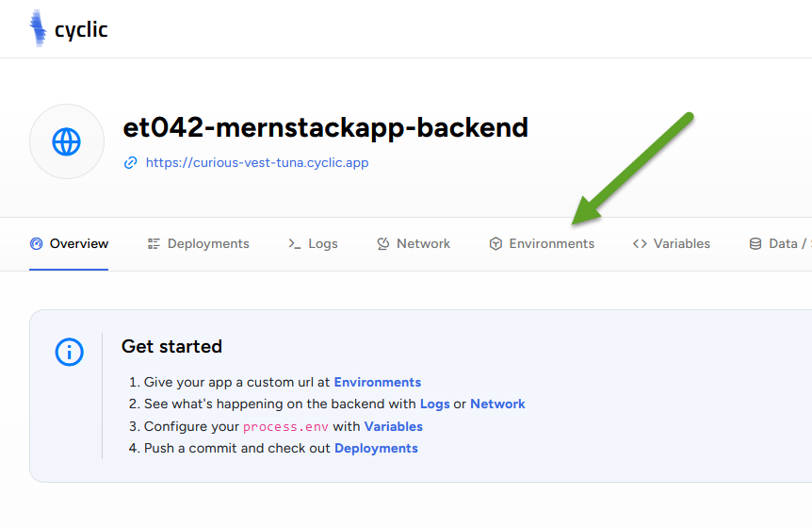Open the Overview tab
Viewport: 812px width, 528px height.
pos(69,243)
